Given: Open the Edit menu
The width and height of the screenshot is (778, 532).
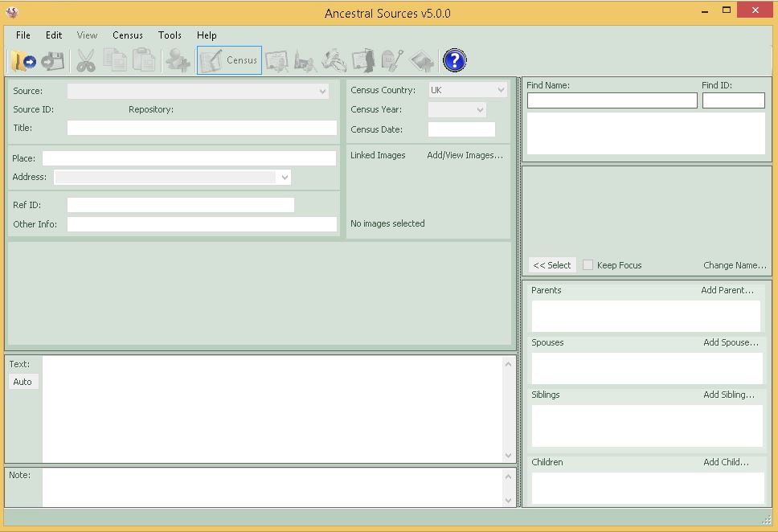Looking at the screenshot, I should coord(54,35).
